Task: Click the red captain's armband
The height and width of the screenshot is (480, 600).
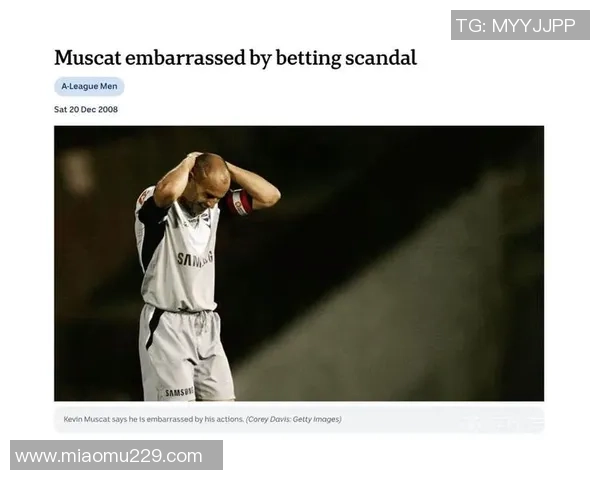Action: [x=239, y=203]
